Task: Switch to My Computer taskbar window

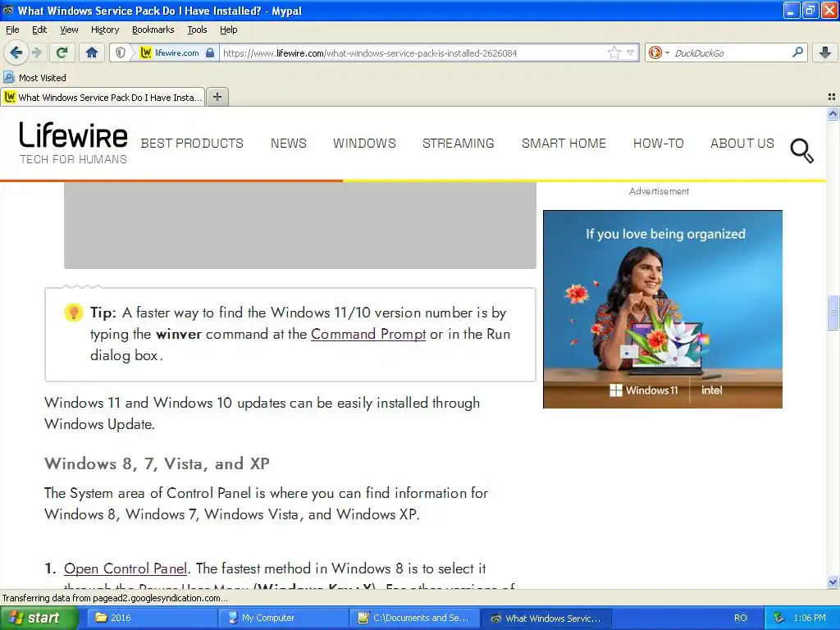Action: coord(283,618)
